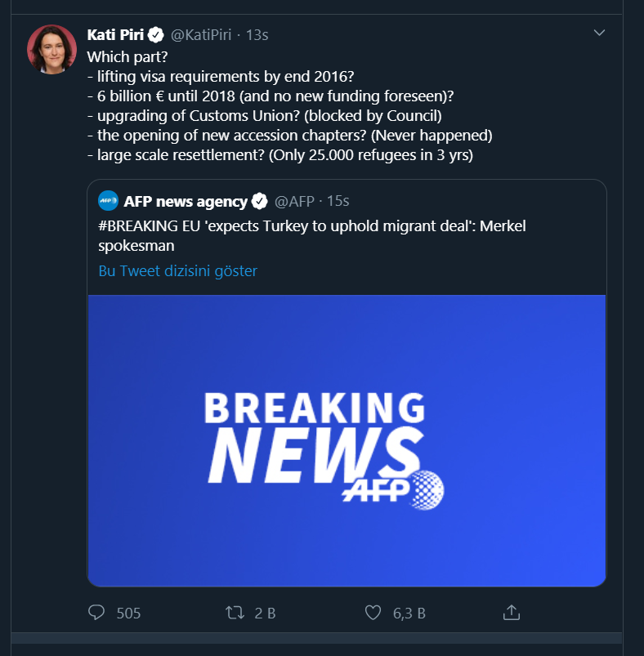Viewport: 644px width, 656px height.
Task: Expand the tweet options chevron menu
Action: tap(599, 33)
